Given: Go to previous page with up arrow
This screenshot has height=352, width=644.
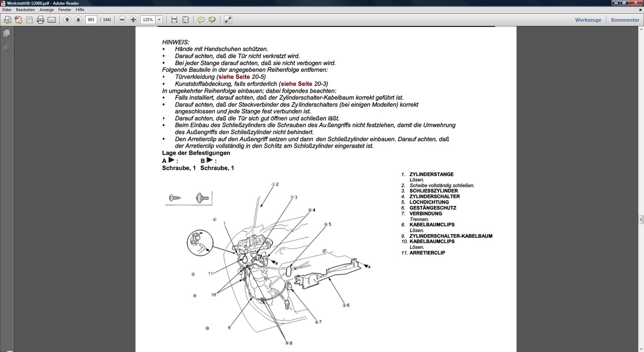Looking at the screenshot, I should [67, 20].
